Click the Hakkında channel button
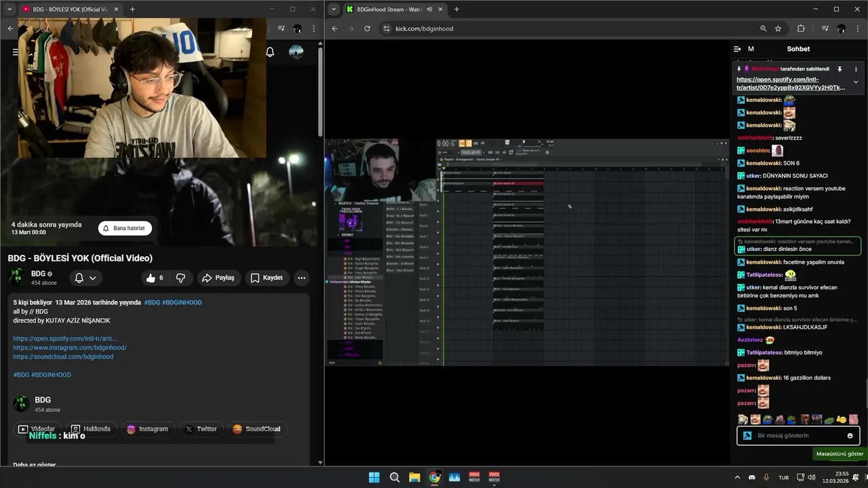This screenshot has height=488, width=868. [91, 429]
